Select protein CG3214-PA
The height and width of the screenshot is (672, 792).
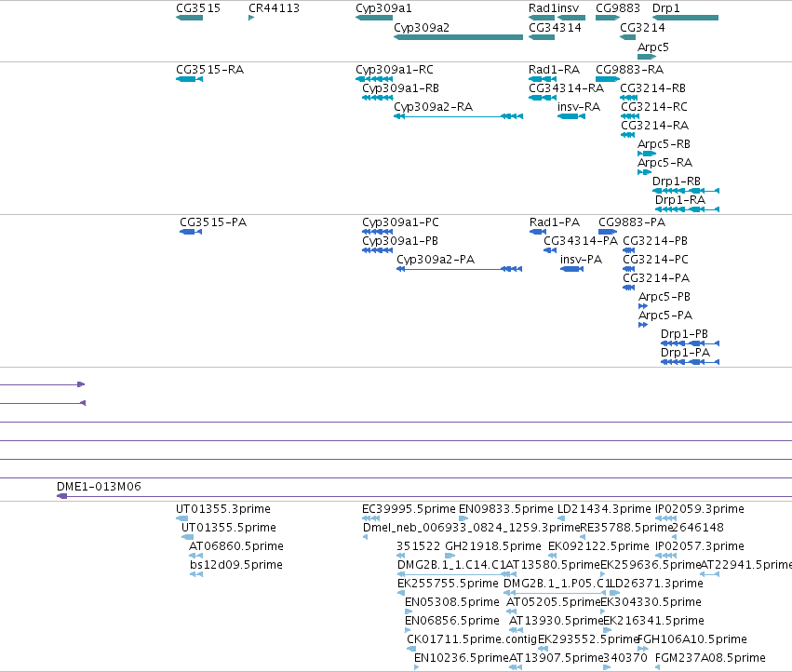pos(656,278)
